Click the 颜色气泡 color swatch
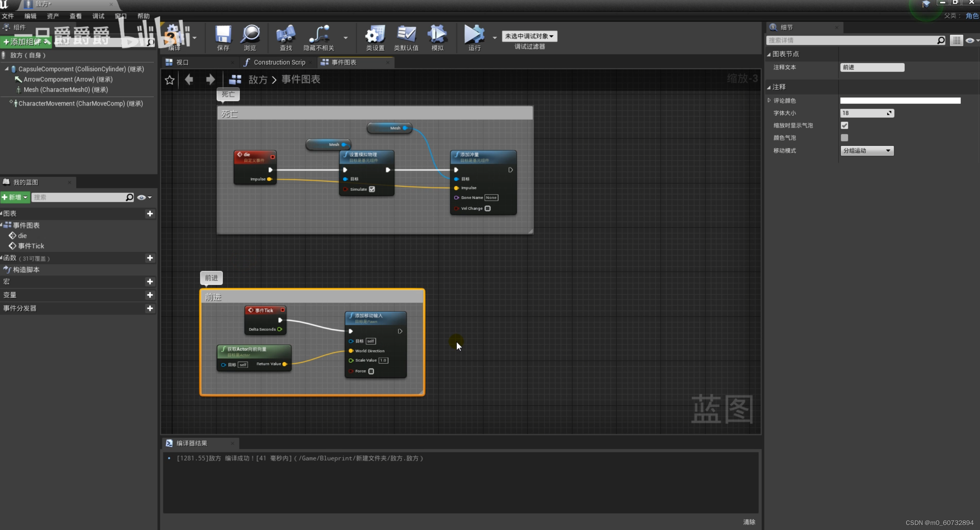Viewport: 980px width, 530px height. pyautogui.click(x=845, y=138)
